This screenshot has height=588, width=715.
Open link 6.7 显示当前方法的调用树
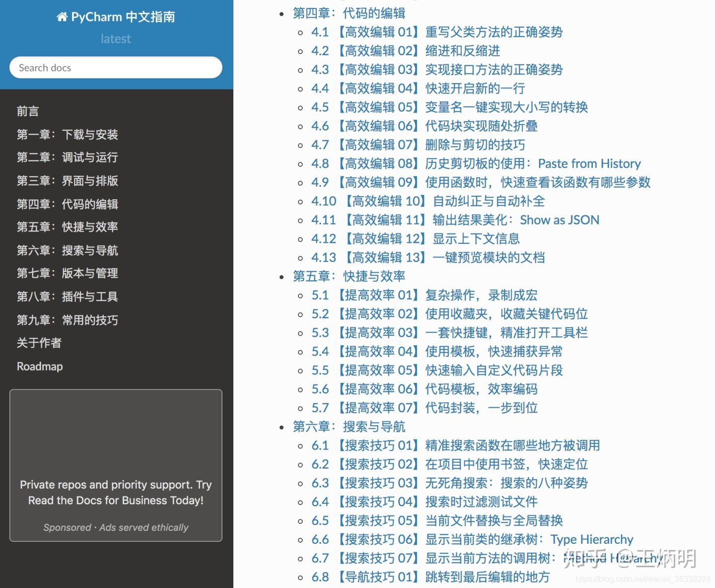click(x=487, y=558)
